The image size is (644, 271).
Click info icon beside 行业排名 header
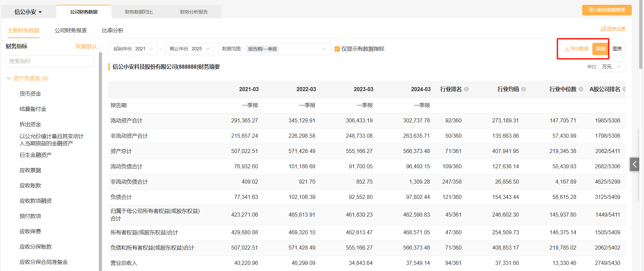click(466, 89)
